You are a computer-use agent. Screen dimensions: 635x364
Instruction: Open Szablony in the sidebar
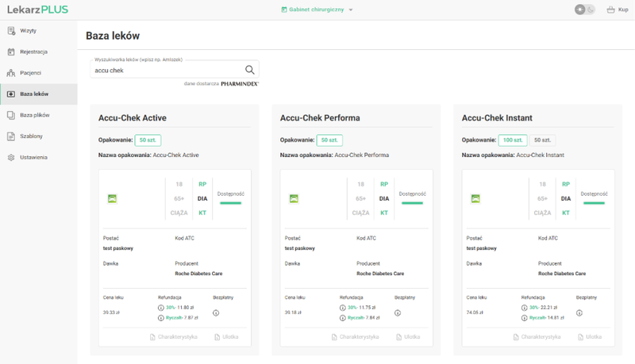click(x=38, y=136)
